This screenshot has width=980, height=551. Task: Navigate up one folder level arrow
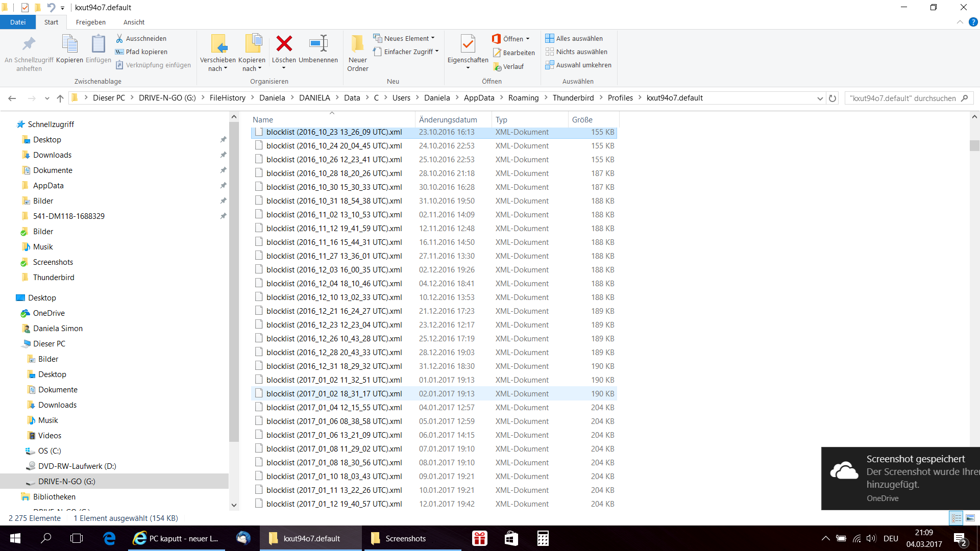[x=60, y=98]
